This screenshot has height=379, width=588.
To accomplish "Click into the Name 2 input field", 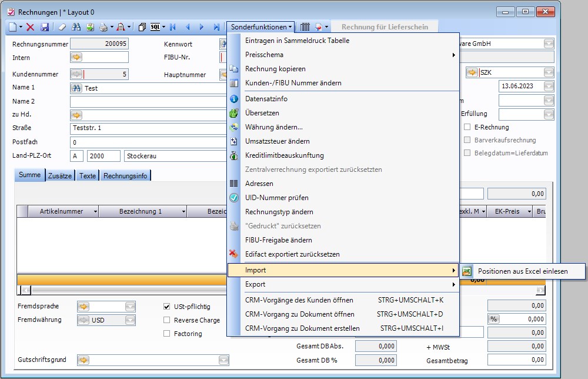I will [147, 101].
